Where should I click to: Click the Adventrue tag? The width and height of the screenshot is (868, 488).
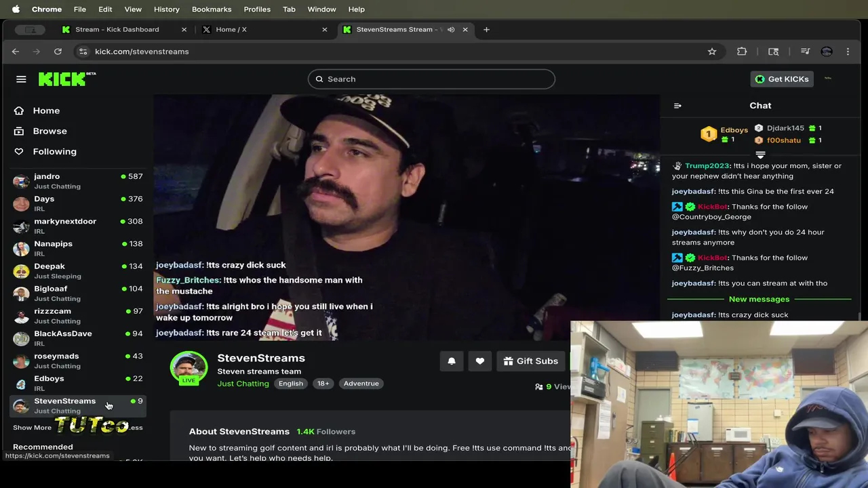click(x=361, y=384)
